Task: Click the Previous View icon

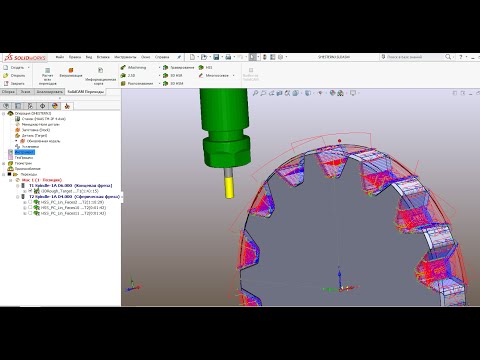Action: [x=271, y=93]
